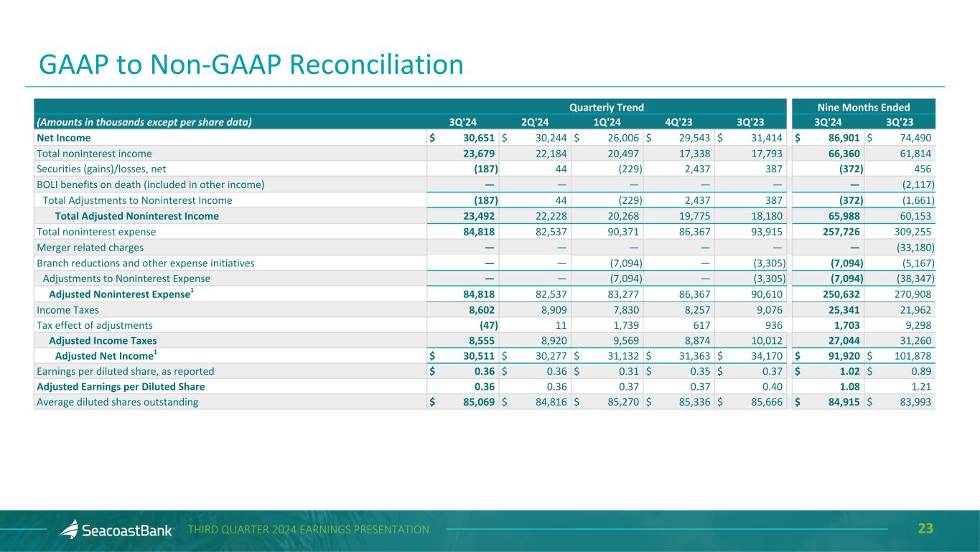Image resolution: width=980 pixels, height=552 pixels.
Task: Click the GAAP to Non-GAAP Reconciliation title
Action: click(x=251, y=65)
